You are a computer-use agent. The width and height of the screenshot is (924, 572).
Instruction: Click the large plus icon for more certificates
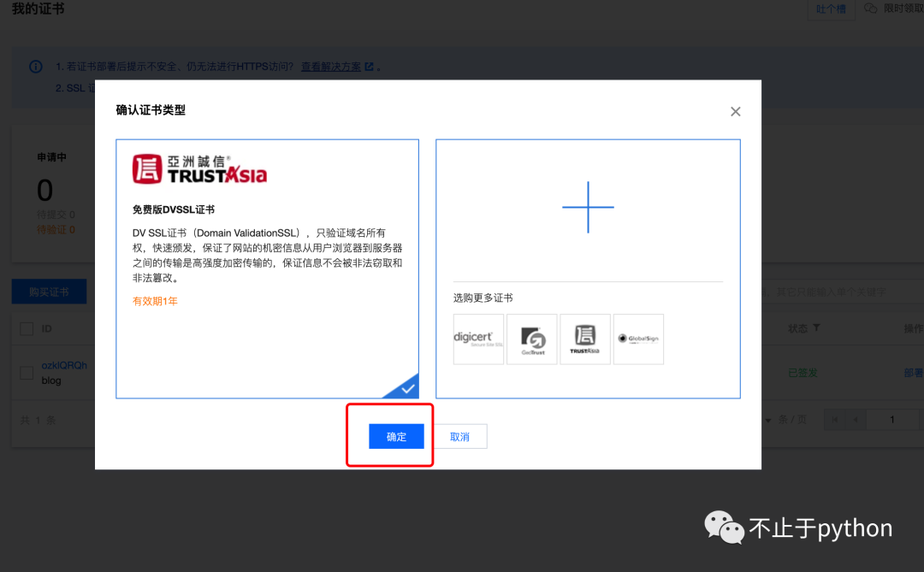[x=588, y=207]
